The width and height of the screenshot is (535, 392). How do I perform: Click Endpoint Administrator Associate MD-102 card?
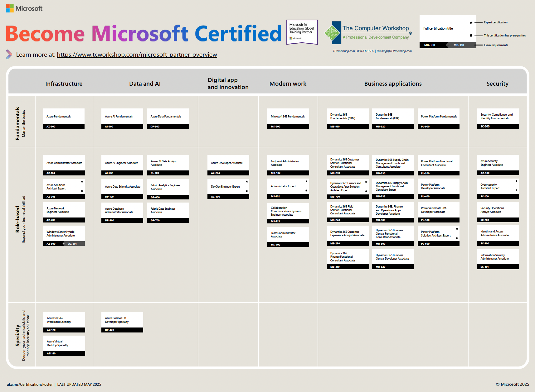point(288,165)
